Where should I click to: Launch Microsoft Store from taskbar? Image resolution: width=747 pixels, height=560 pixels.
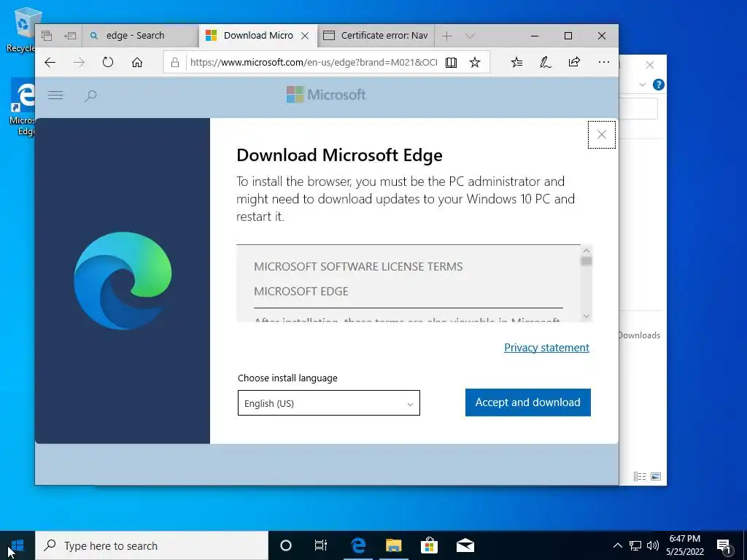(x=429, y=545)
